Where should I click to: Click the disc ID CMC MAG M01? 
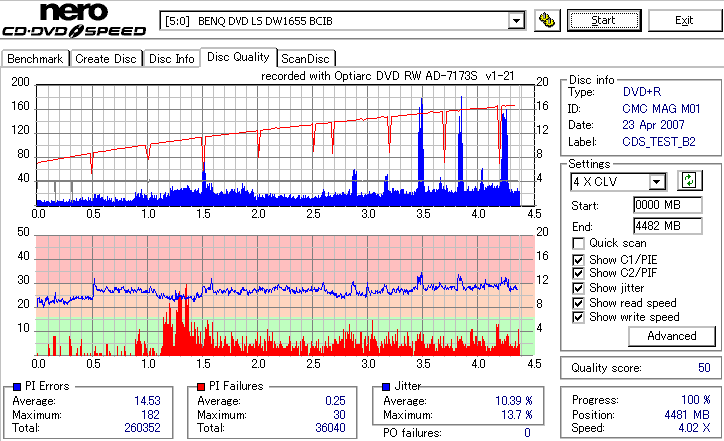point(661,109)
